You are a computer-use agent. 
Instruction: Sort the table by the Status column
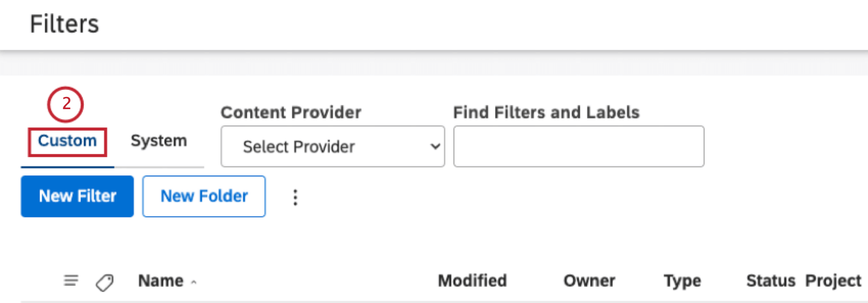[x=770, y=280]
